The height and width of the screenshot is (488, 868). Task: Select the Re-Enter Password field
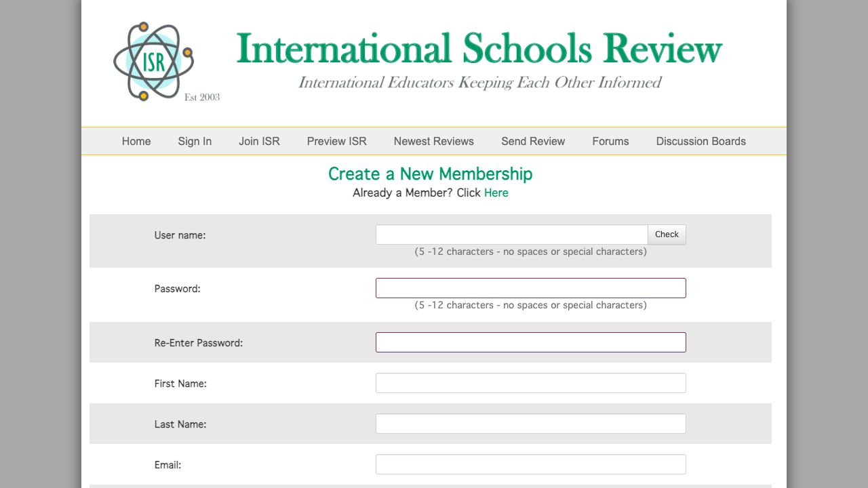pyautogui.click(x=530, y=342)
